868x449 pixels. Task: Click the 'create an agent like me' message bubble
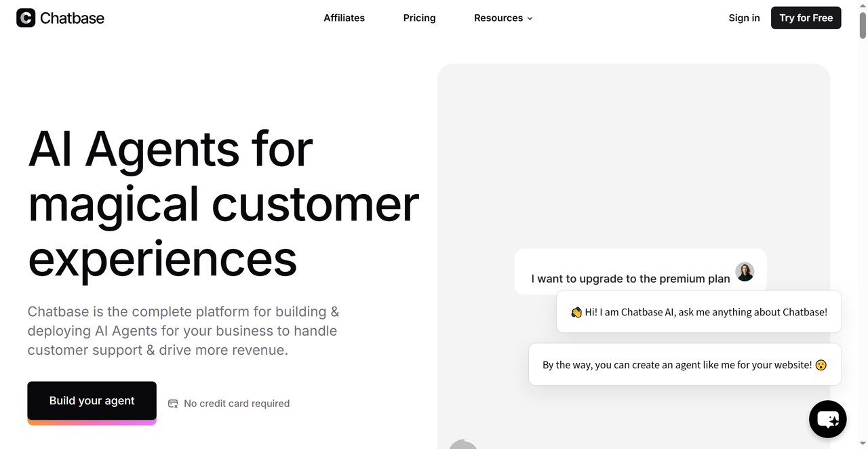pos(685,365)
